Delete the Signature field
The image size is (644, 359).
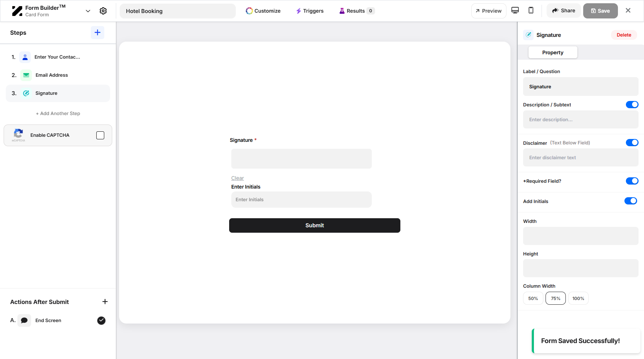tap(624, 35)
